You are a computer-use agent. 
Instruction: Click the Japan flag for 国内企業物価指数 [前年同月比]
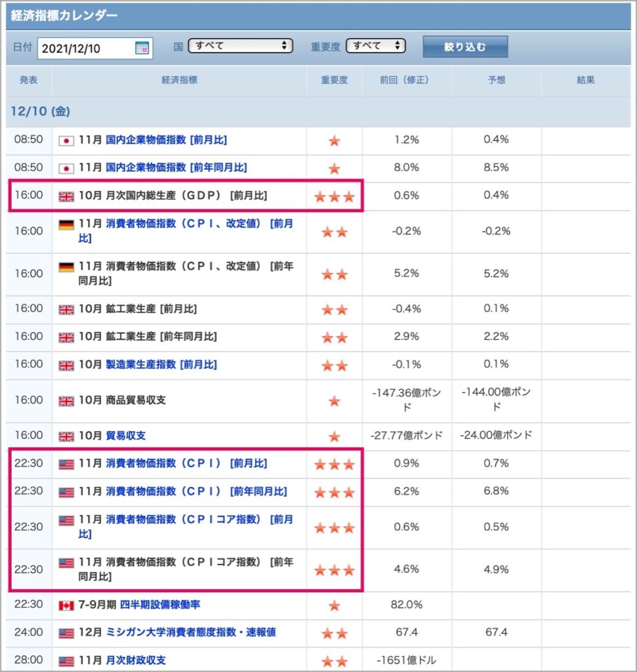pos(66,169)
